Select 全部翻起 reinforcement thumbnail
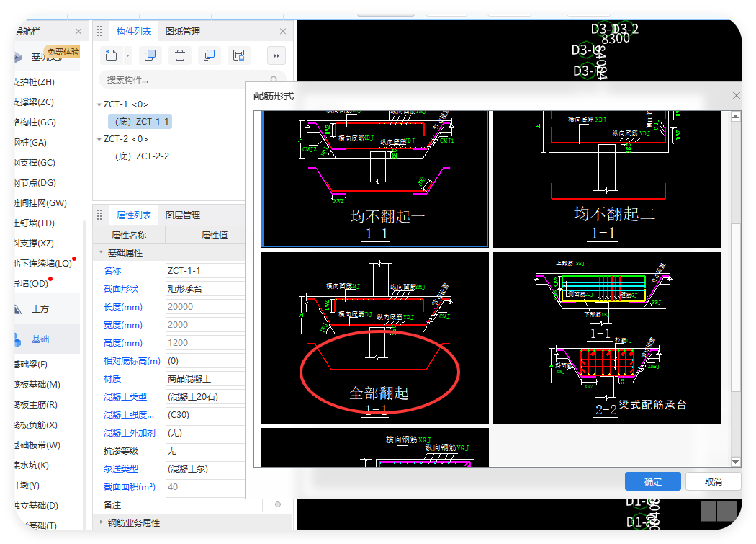This screenshot has width=756, height=544. [x=374, y=338]
